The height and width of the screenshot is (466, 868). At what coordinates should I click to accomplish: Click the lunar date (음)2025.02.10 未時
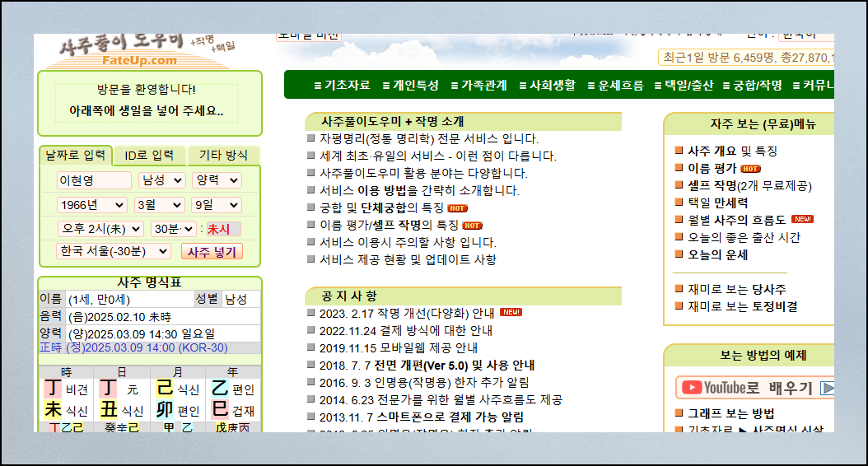pos(119,317)
